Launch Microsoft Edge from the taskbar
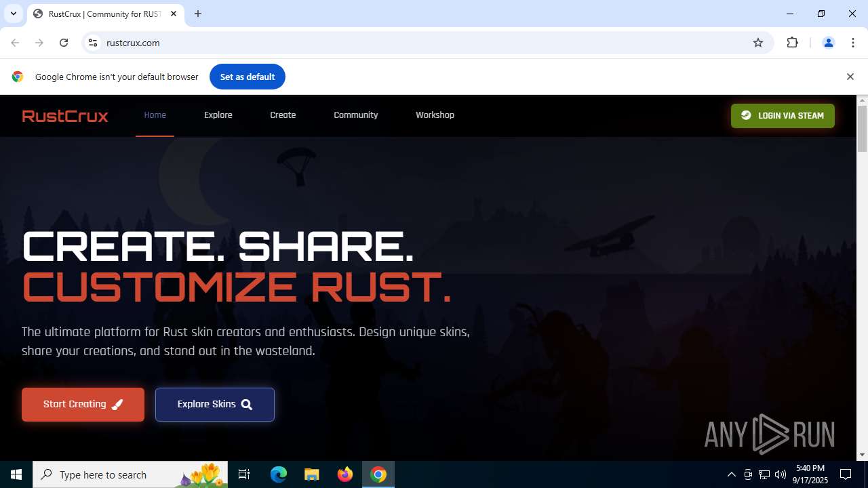 (279, 474)
